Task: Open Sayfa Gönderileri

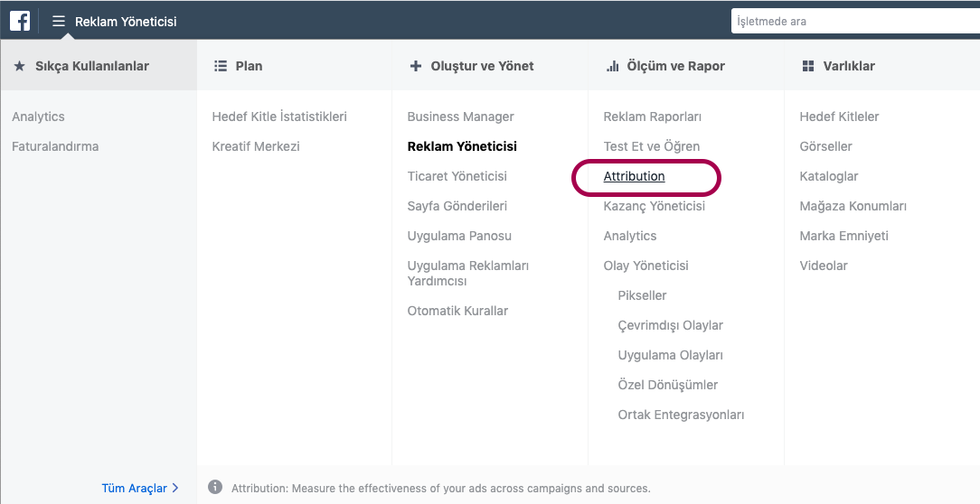Action: click(x=457, y=206)
